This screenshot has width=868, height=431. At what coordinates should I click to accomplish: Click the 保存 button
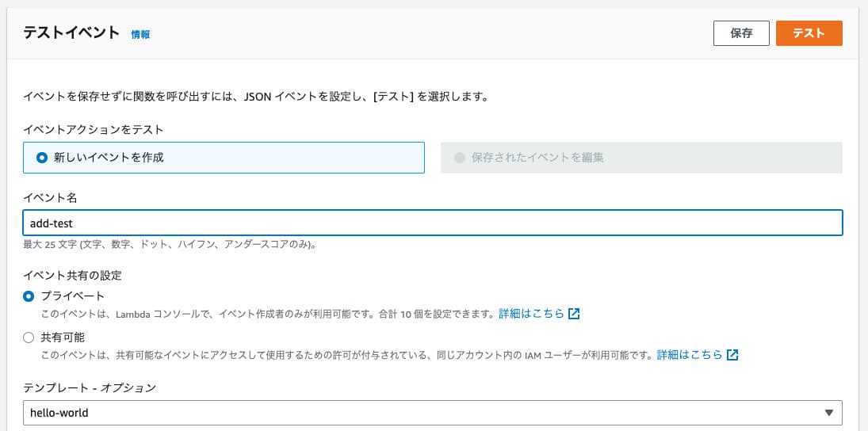741,33
